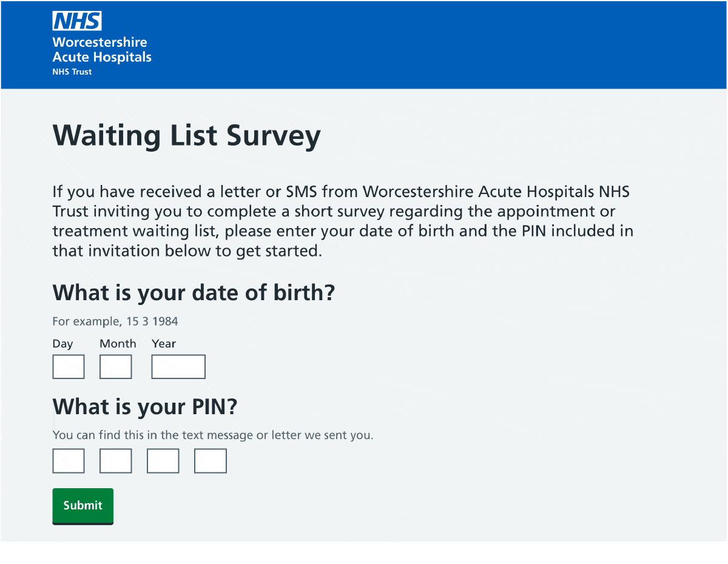The image size is (728, 564).
Task: Click the PIN location hint text
Action: [213, 435]
